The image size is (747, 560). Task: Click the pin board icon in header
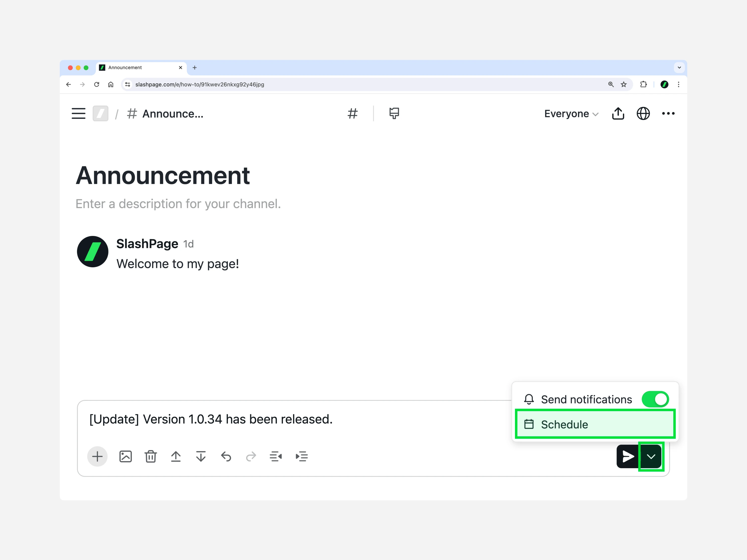tap(394, 113)
